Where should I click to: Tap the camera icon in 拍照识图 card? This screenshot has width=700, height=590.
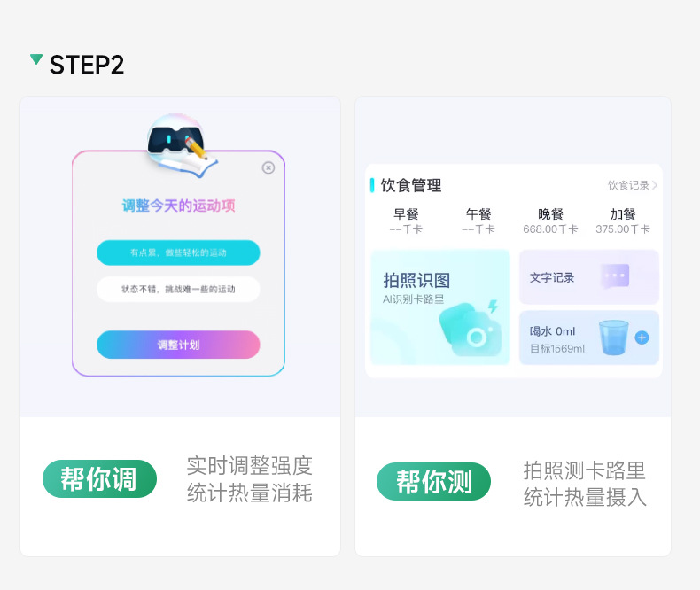point(471,329)
